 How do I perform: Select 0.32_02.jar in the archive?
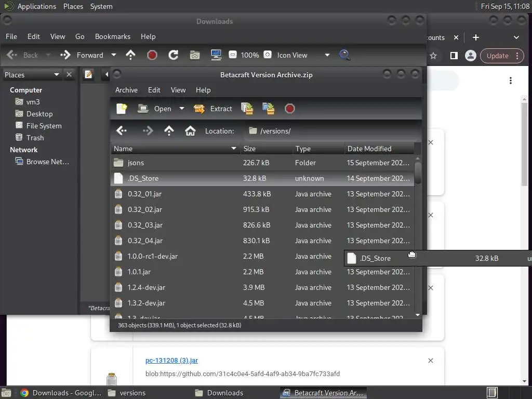(x=262, y=210)
